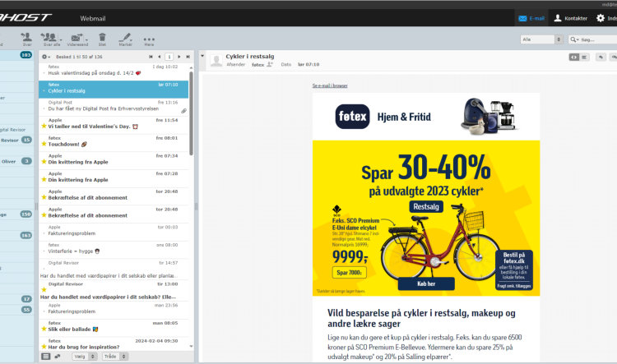Open the Vælg selection dropdown
The width and height of the screenshot is (617, 364).
(84, 357)
